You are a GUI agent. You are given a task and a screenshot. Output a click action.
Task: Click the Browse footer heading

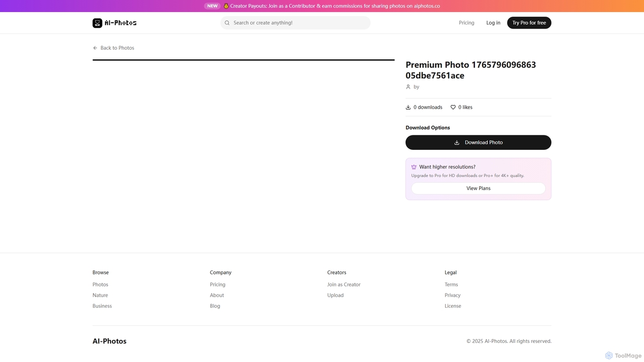(101, 273)
